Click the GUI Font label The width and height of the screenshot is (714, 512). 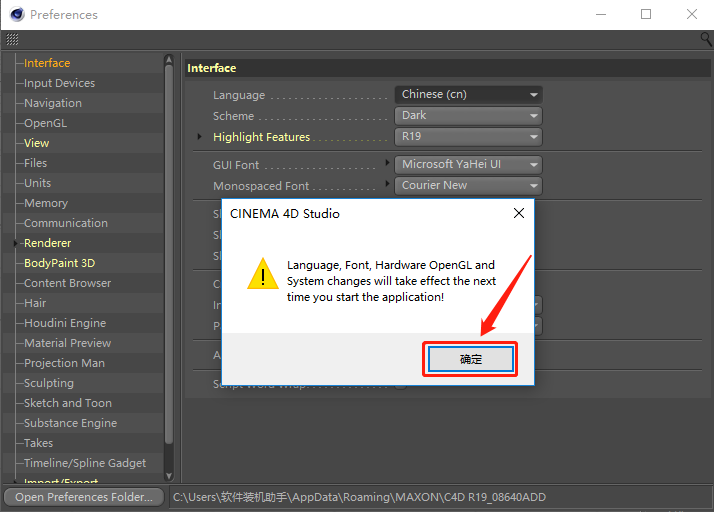pyautogui.click(x=236, y=165)
